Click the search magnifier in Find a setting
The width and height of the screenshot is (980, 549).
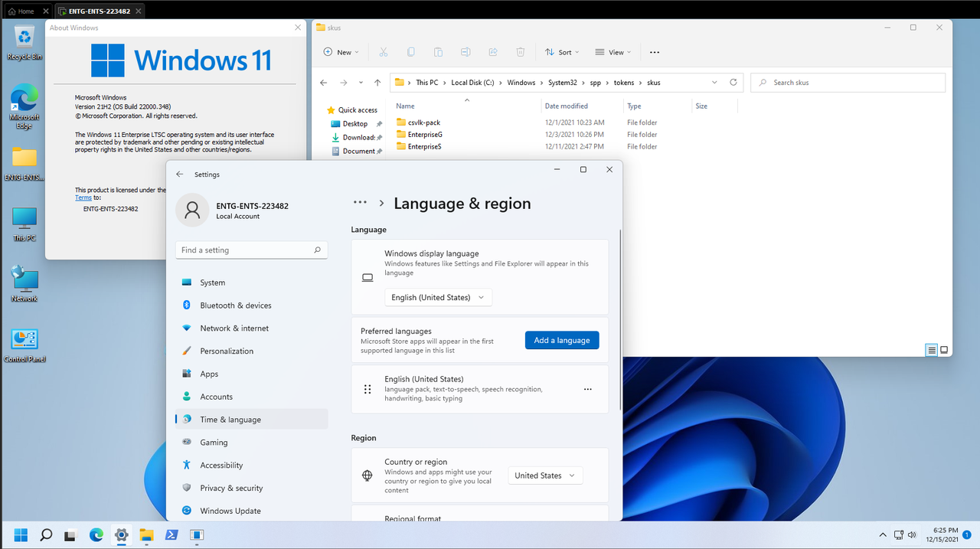(x=317, y=250)
